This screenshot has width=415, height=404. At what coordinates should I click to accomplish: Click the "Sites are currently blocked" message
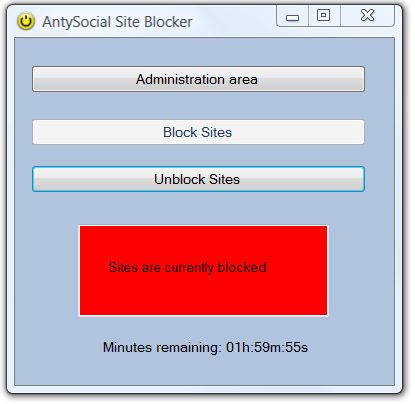point(187,268)
